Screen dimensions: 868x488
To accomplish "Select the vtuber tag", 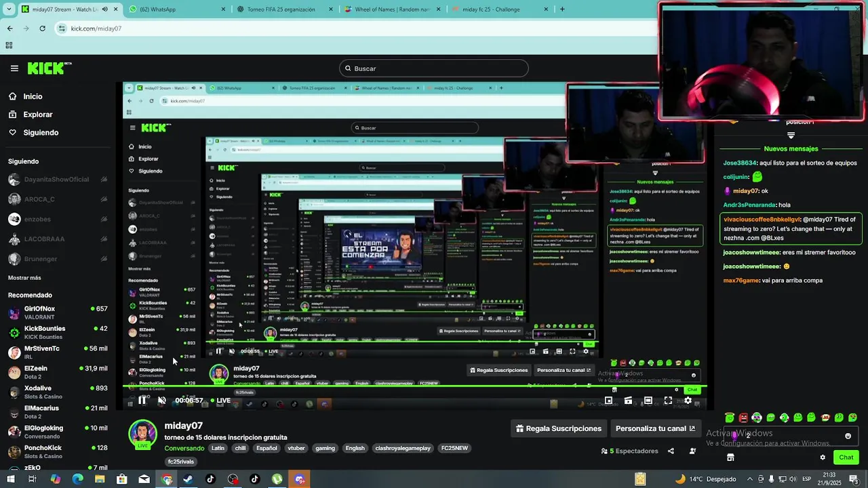I will pyautogui.click(x=296, y=448).
